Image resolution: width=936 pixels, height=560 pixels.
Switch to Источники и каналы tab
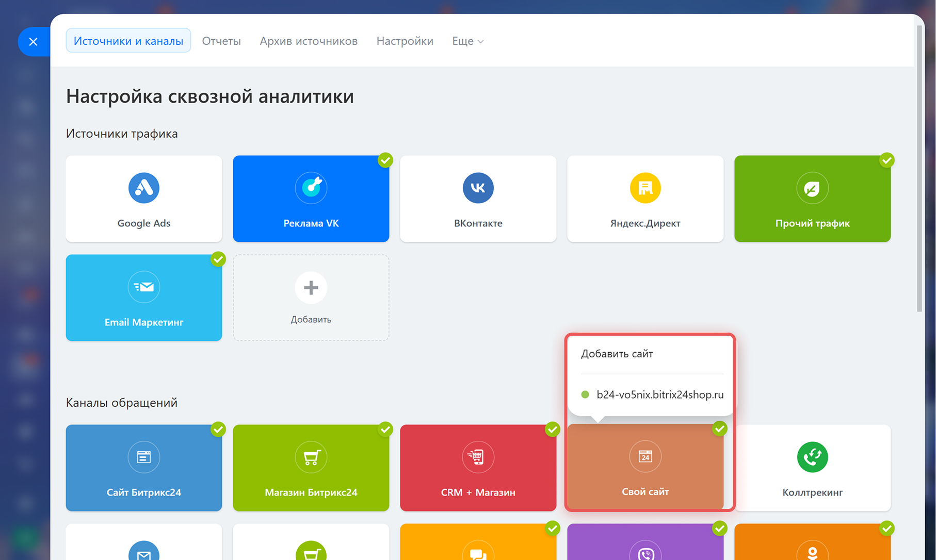[x=128, y=41]
